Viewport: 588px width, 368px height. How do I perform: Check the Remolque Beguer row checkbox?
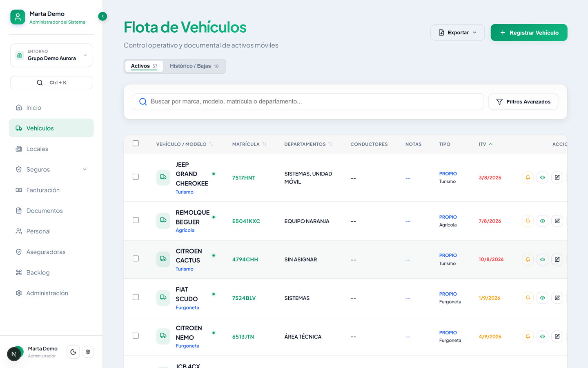(x=136, y=220)
